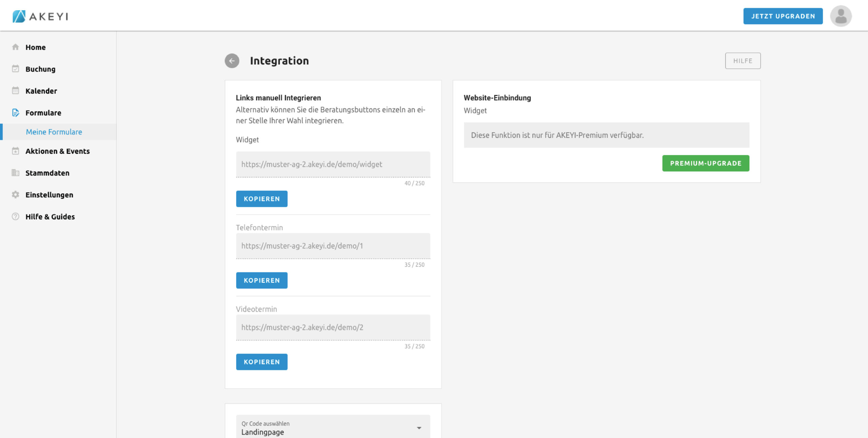Open the Qr Code auswählen dropdown
This screenshot has width=868, height=438.
coord(333,428)
